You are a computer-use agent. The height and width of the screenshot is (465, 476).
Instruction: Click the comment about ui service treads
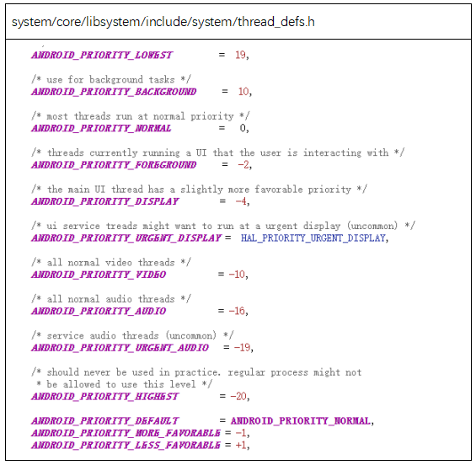coord(223,226)
